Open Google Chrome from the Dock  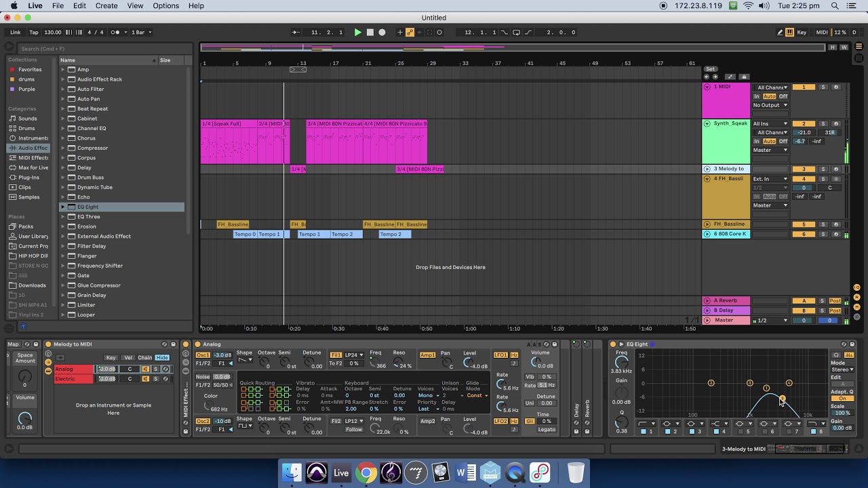[366, 472]
